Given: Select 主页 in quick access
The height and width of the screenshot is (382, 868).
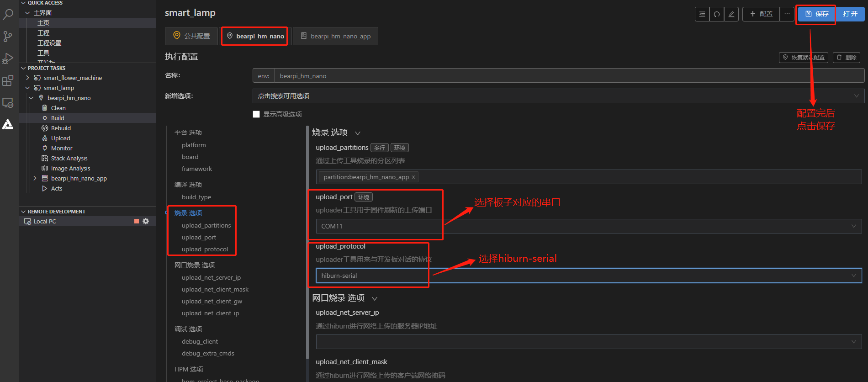Looking at the screenshot, I should point(43,23).
